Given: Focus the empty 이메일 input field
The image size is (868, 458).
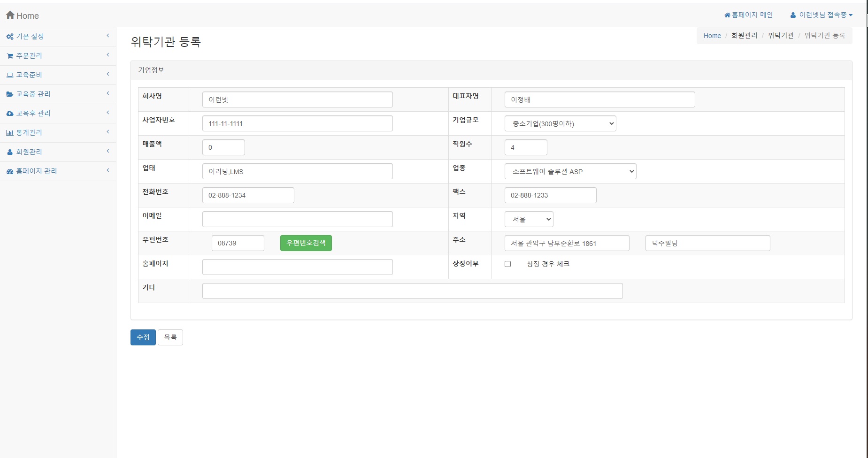Looking at the screenshot, I should pos(298,219).
